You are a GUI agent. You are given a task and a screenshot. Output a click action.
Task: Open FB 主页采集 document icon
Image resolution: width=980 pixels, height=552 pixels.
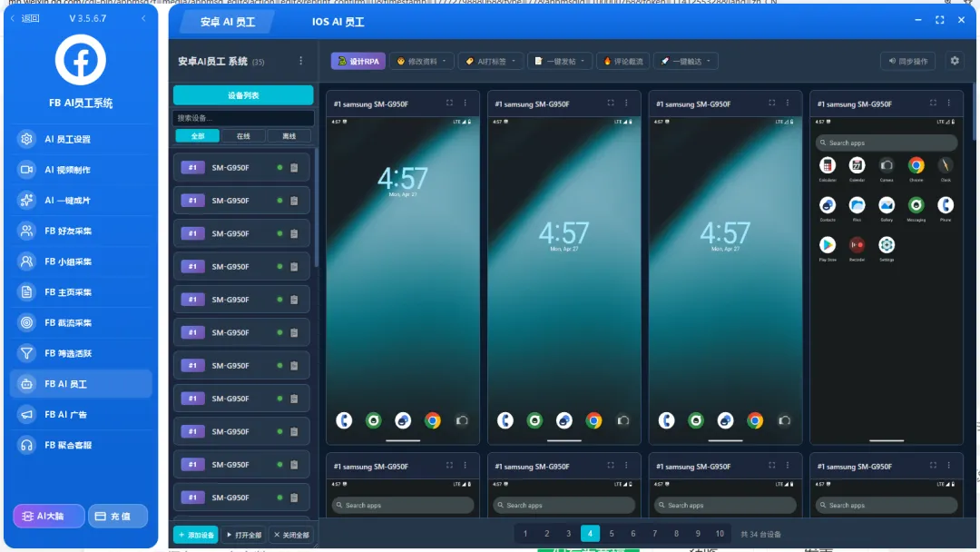pyautogui.click(x=26, y=292)
